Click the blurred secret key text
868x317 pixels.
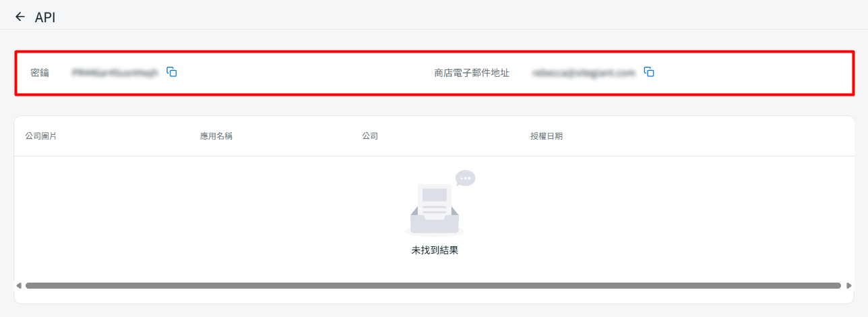pyautogui.click(x=115, y=73)
